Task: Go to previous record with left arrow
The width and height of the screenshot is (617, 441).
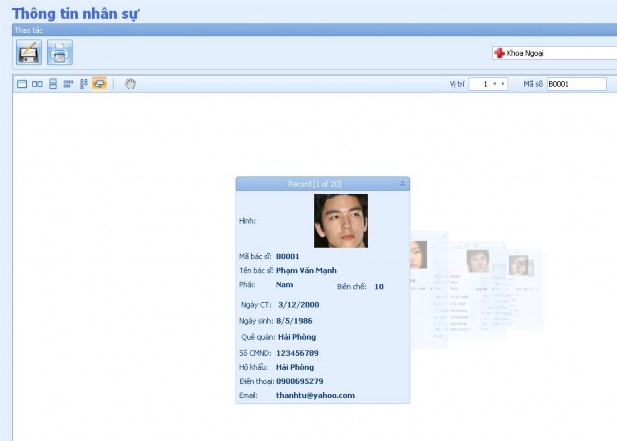Action: [x=492, y=84]
